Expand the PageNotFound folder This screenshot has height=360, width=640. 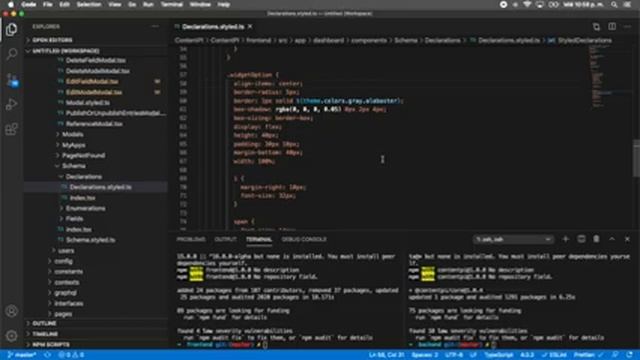coord(83,156)
